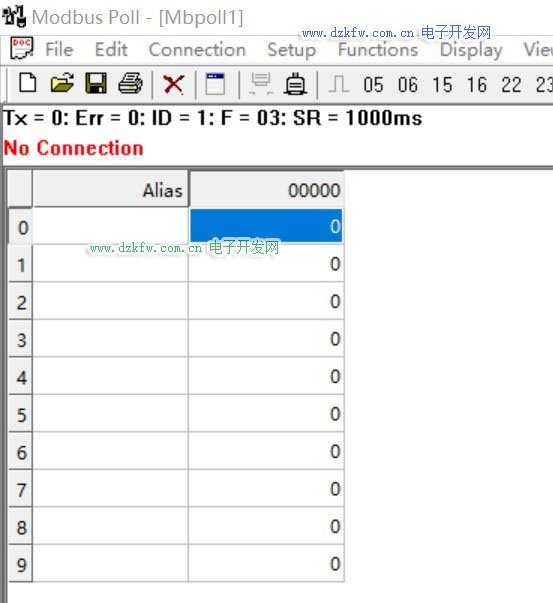Click the Alias column header
This screenshot has height=603, width=553.
click(111, 189)
